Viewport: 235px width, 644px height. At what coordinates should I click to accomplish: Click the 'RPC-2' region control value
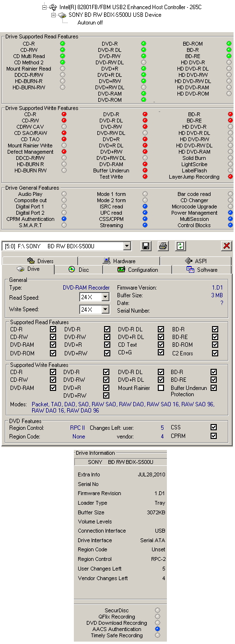click(158, 559)
